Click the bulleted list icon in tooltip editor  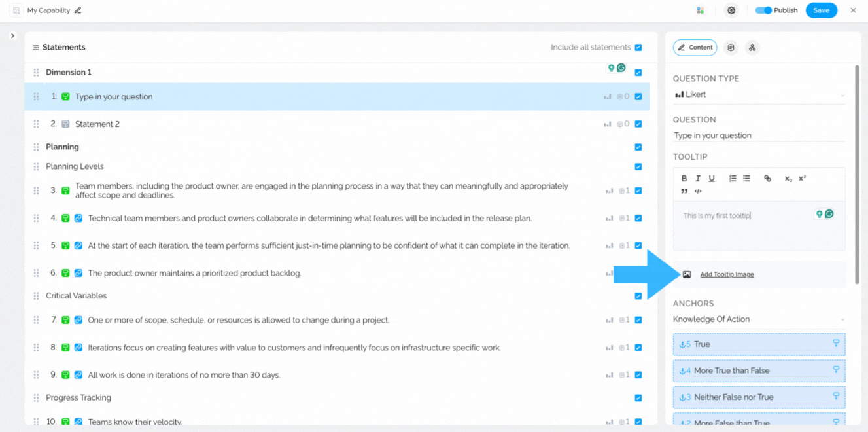tap(746, 179)
